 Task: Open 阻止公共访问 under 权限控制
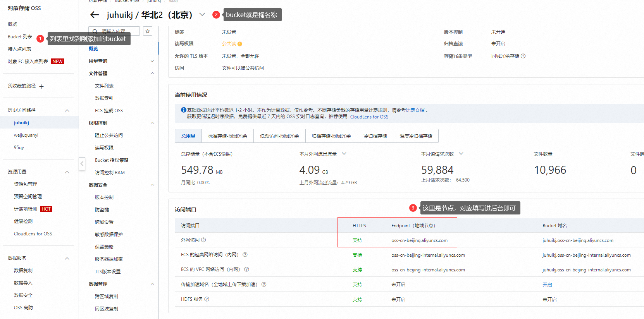pos(109,135)
